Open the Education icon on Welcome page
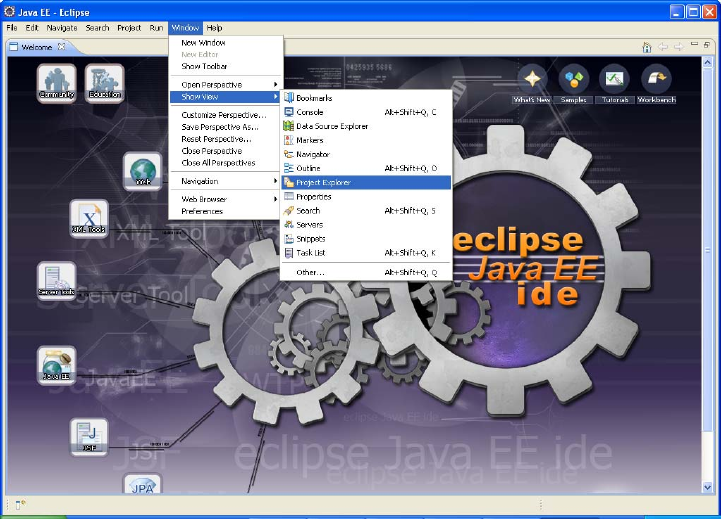The image size is (721, 519). [x=105, y=83]
